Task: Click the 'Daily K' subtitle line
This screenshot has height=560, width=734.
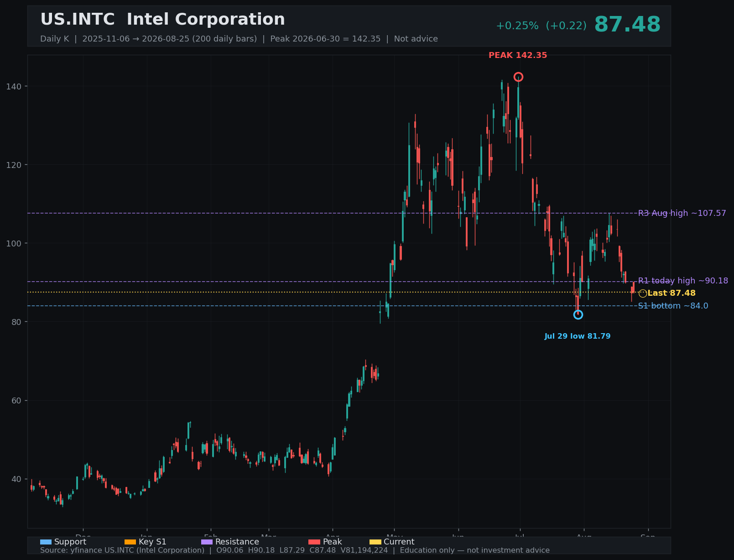Action: [239, 39]
